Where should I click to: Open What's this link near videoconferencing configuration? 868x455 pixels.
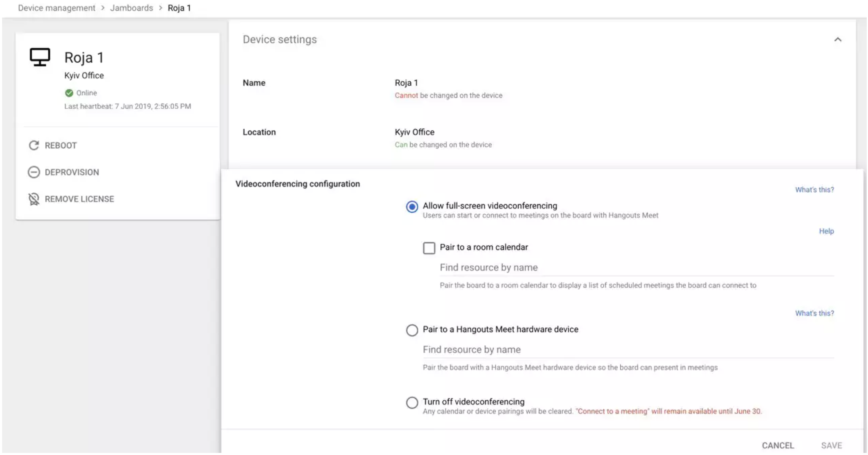[814, 189]
